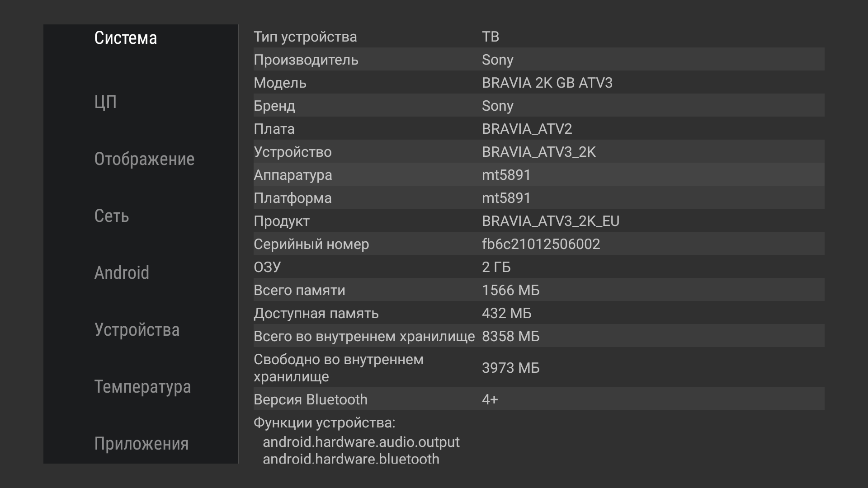This screenshot has width=868, height=488.
Task: Switch to the Отображение section
Action: coord(144,159)
